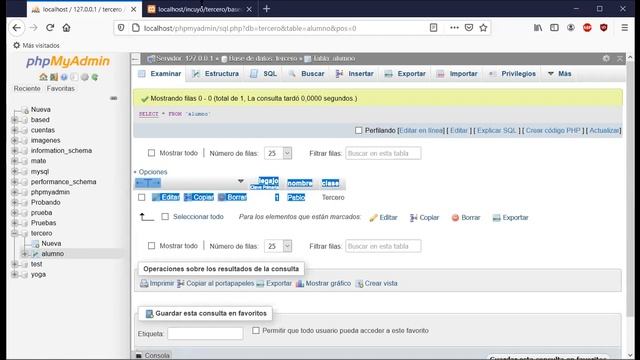Open the Insertar tab

click(355, 74)
